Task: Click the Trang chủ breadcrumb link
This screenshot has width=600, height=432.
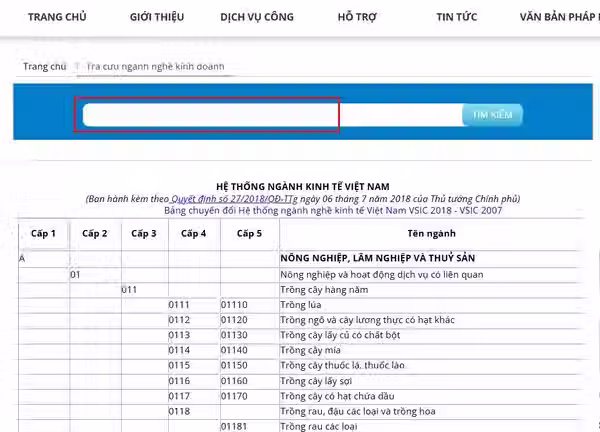Action: 44,67
